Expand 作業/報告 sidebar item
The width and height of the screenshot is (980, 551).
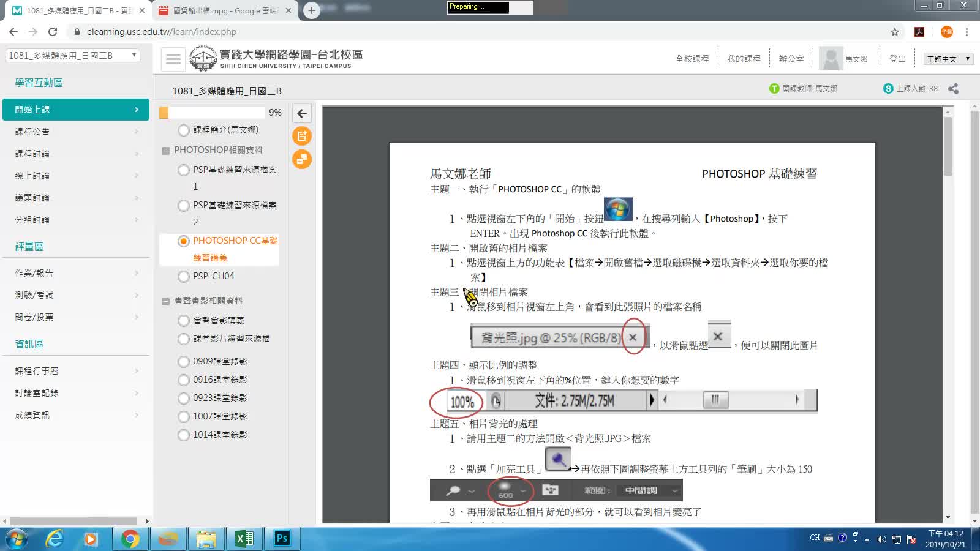76,273
